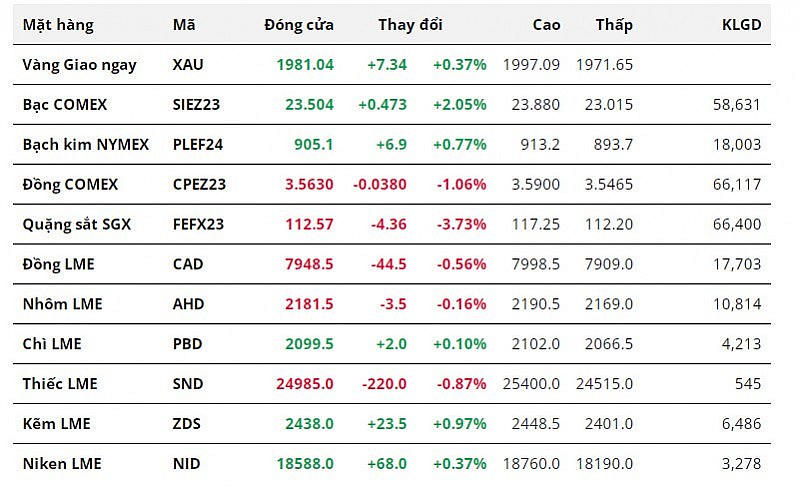Screen dimensions: 800x488
Task: Select the FEFX23 ticker code
Action: (197, 224)
